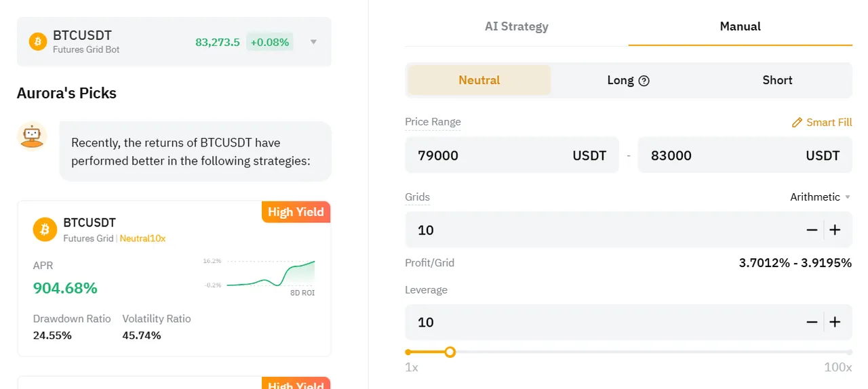Open the High Yield BTCUSDT strategy card

click(x=174, y=279)
